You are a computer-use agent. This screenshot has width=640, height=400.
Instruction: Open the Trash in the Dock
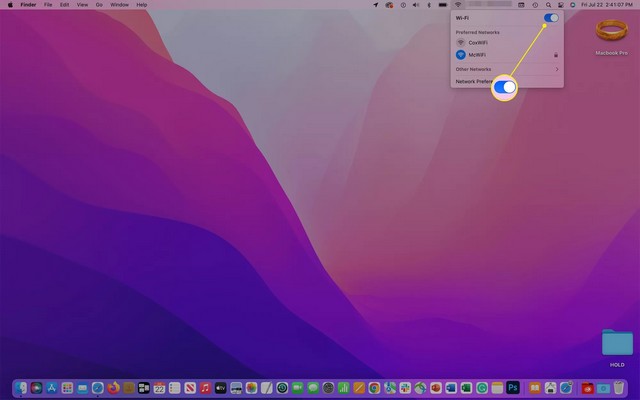tap(618, 387)
